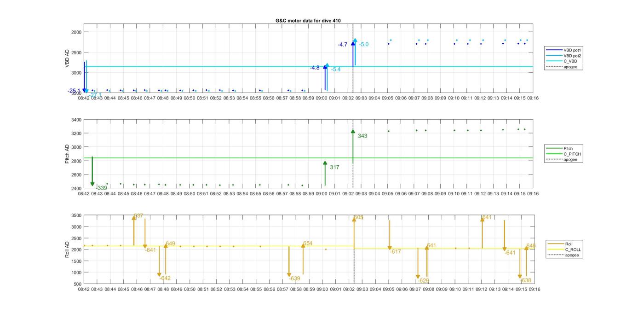Click the '-617' roll data label
Screen dimensions: 644x319
[x=396, y=252]
